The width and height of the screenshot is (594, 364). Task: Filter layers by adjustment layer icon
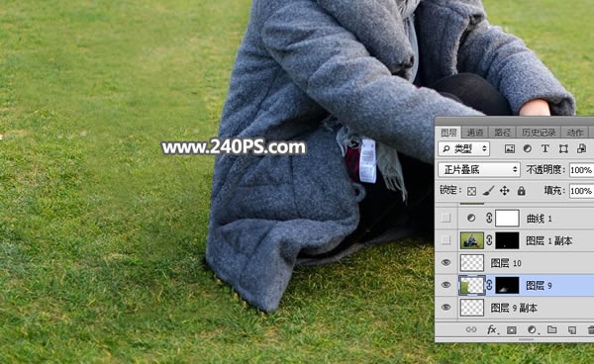[528, 149]
